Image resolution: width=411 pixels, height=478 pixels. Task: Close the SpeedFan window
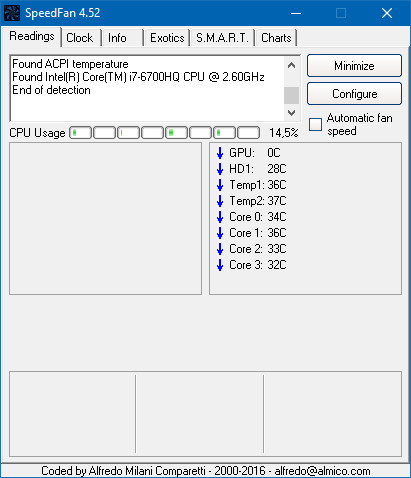387,13
